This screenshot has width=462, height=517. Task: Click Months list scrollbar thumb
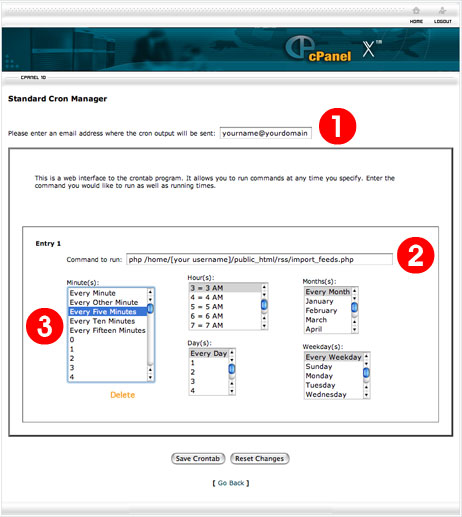[x=354, y=307]
